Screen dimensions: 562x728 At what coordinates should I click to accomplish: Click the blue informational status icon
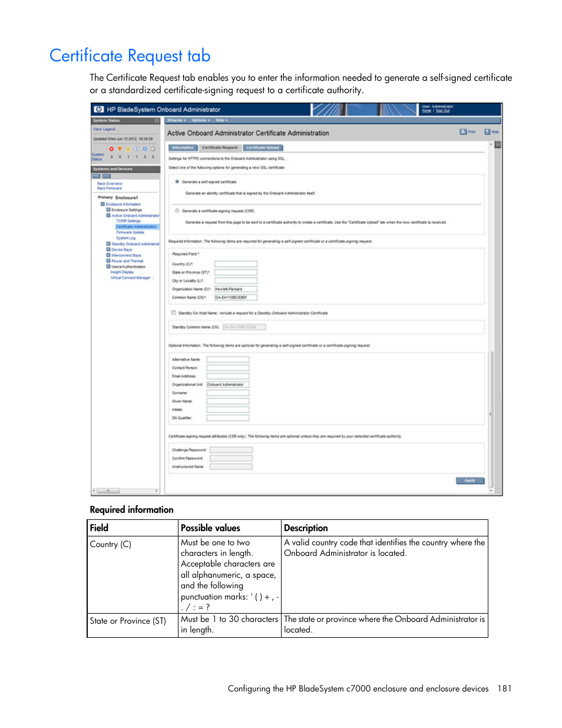137,149
